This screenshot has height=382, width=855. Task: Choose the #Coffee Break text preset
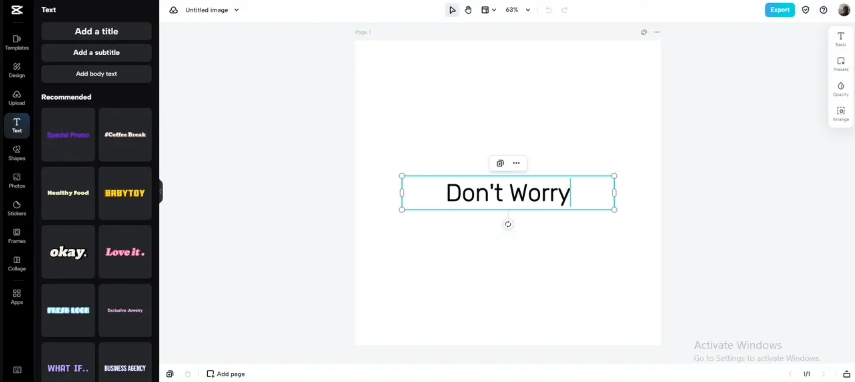click(x=125, y=135)
